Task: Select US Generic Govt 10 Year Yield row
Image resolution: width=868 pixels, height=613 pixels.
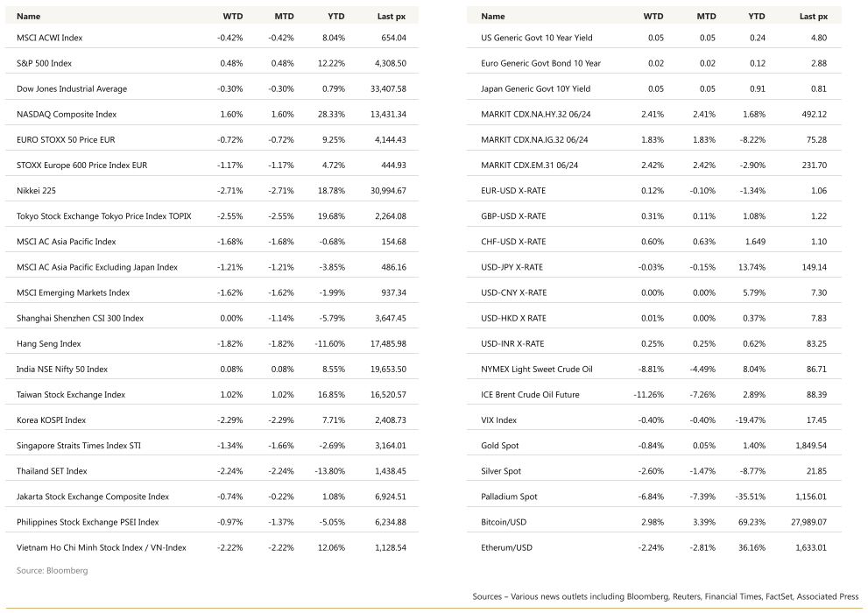Action: [x=653, y=38]
